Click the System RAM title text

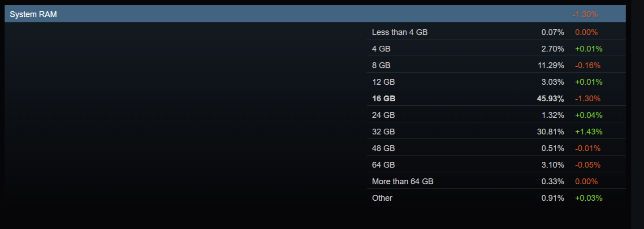pyautogui.click(x=33, y=14)
